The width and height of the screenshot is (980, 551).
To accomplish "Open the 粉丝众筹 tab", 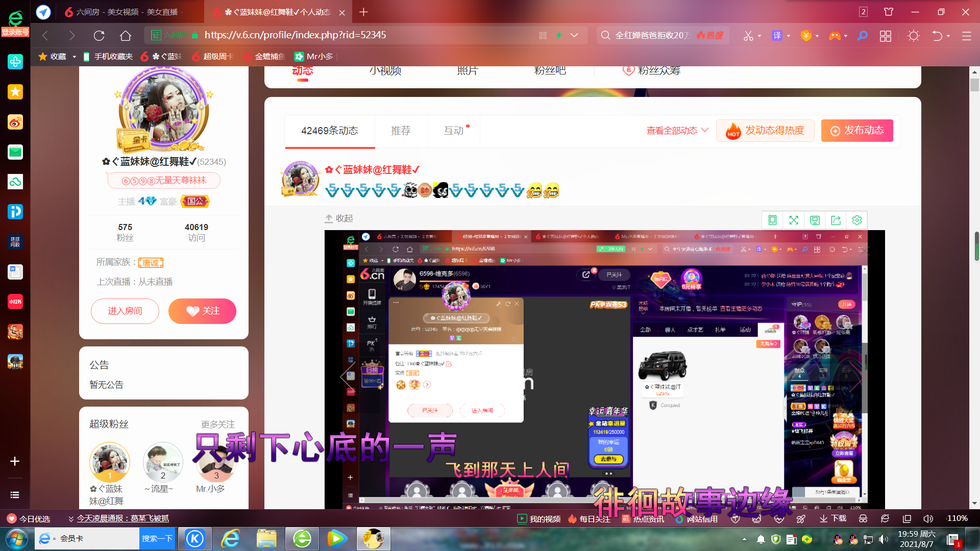I will 652,70.
